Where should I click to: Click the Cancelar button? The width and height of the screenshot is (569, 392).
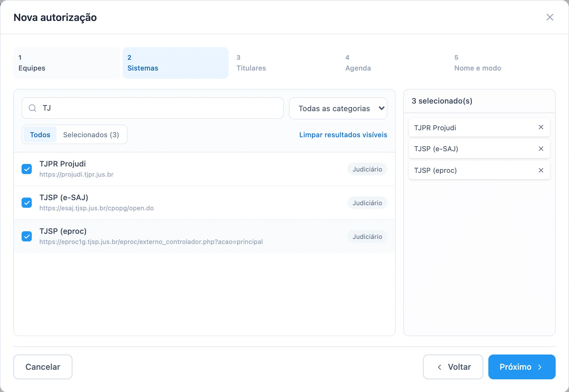pyautogui.click(x=43, y=367)
